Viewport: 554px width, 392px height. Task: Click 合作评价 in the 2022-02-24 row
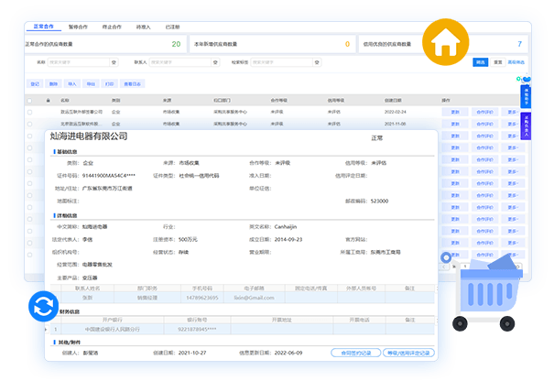tap(484, 112)
